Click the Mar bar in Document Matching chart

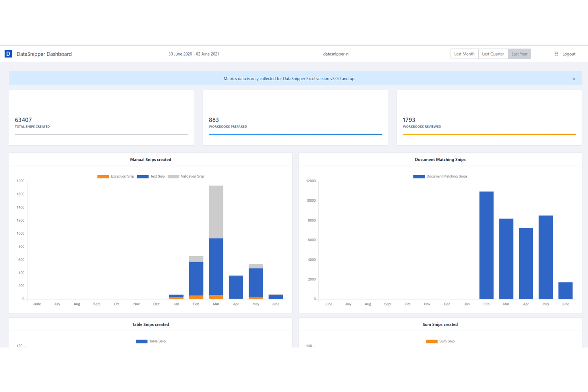coord(506,259)
